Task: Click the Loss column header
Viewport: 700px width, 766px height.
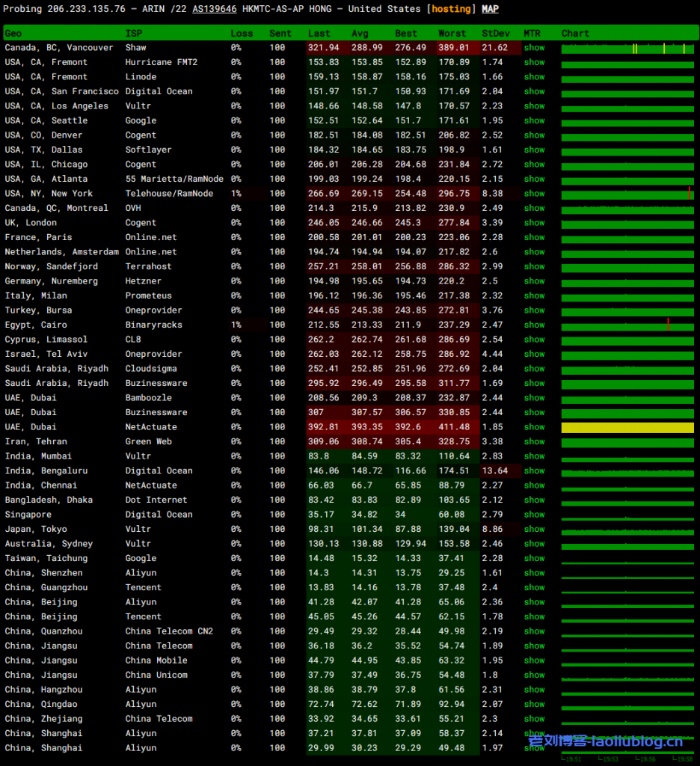Action: tap(242, 34)
